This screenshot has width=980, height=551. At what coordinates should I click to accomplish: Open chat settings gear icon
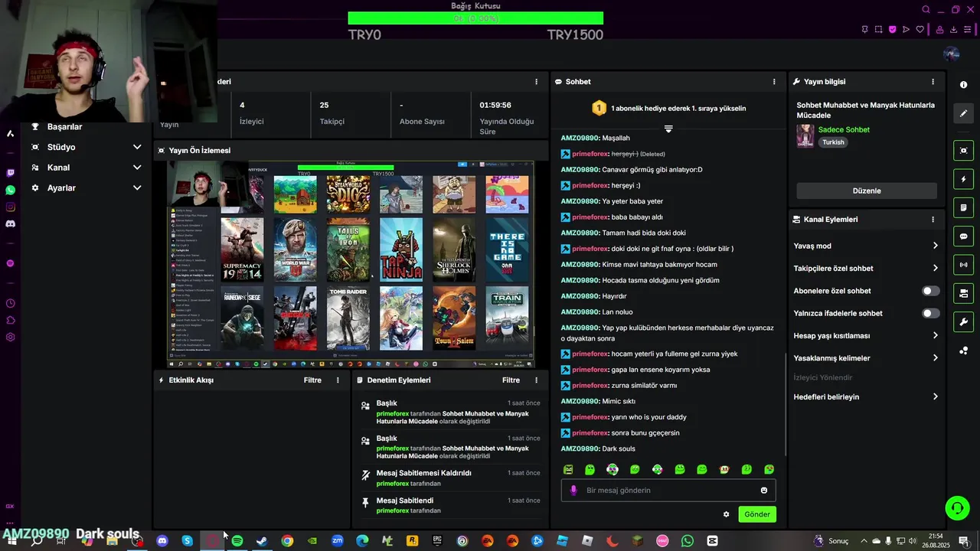pos(726,514)
